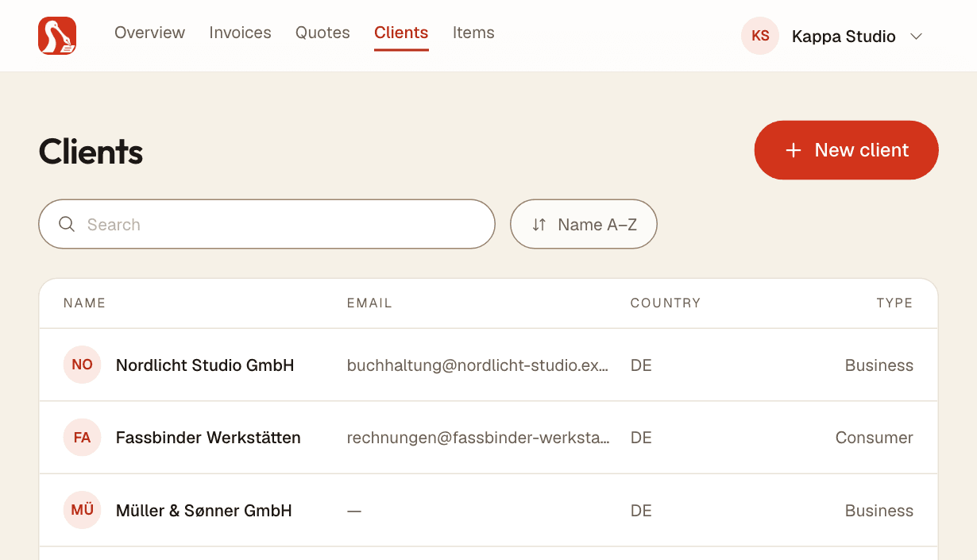Click the rechnungen@fassbinder-werksta email cell
The image size is (977, 560).
[x=478, y=438]
